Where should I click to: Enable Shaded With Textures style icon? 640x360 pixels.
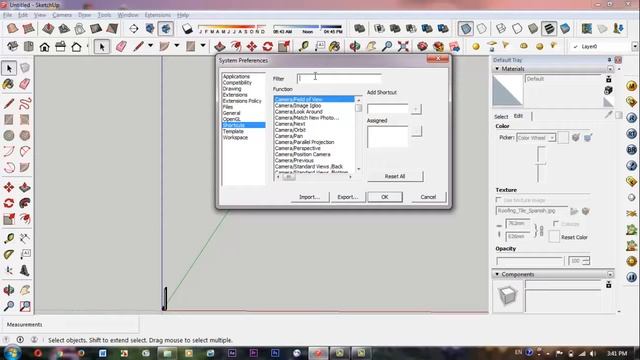tap(549, 29)
